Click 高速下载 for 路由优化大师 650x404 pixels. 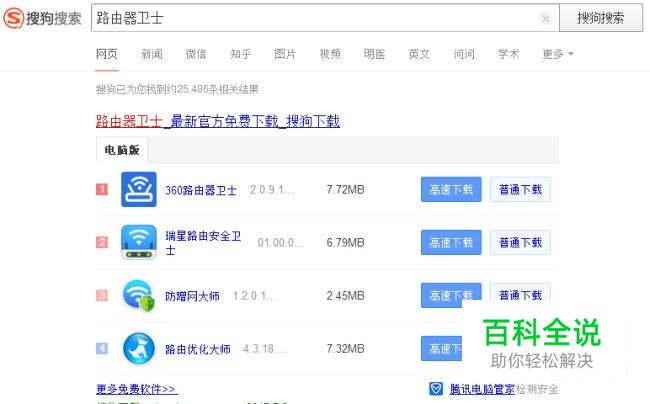pos(441,348)
